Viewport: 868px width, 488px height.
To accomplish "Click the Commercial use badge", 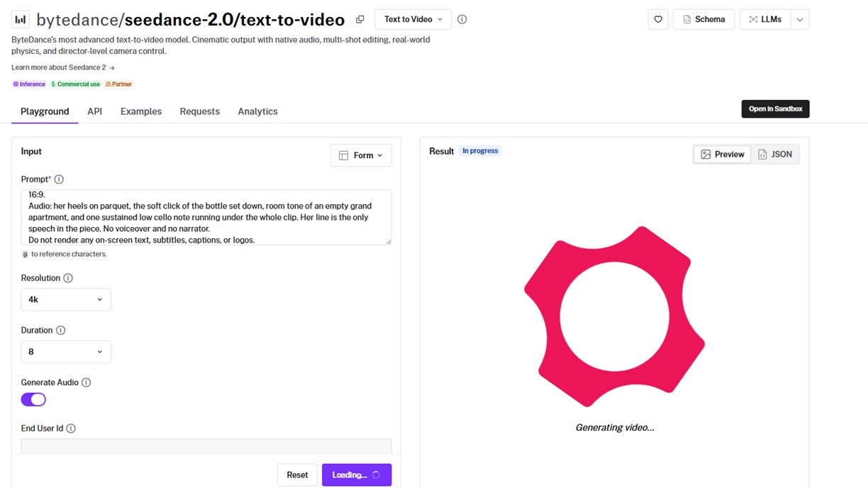I will [75, 84].
